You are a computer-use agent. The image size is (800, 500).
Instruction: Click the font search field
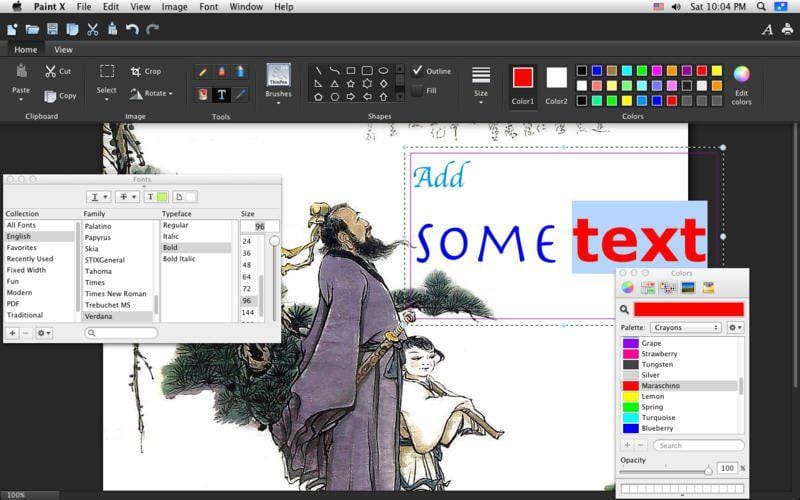120,332
